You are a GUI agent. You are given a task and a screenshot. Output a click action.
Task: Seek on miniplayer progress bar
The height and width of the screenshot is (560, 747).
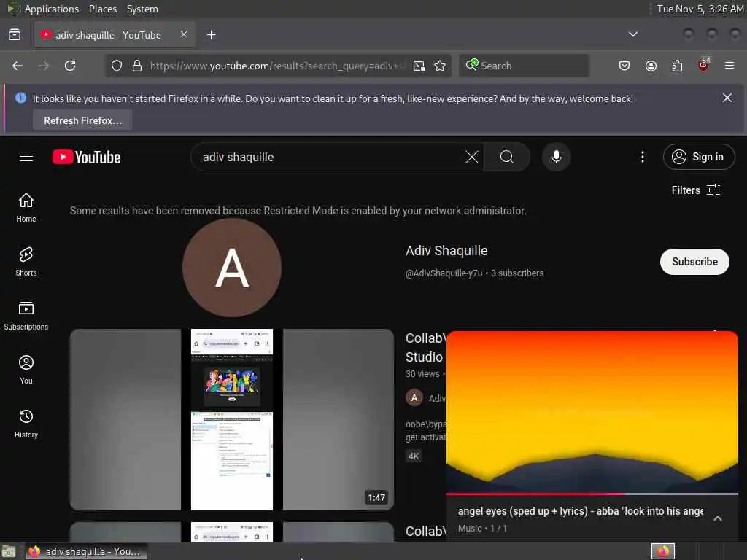[x=592, y=494]
